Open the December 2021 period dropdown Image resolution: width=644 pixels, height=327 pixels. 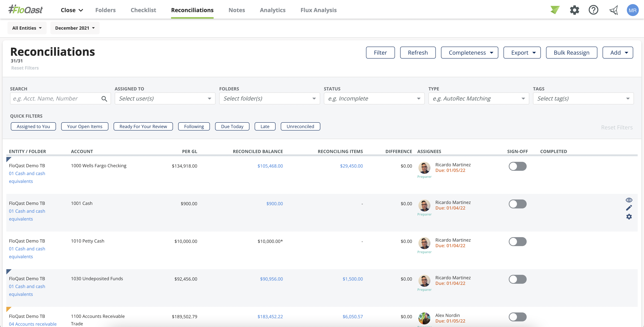(75, 28)
